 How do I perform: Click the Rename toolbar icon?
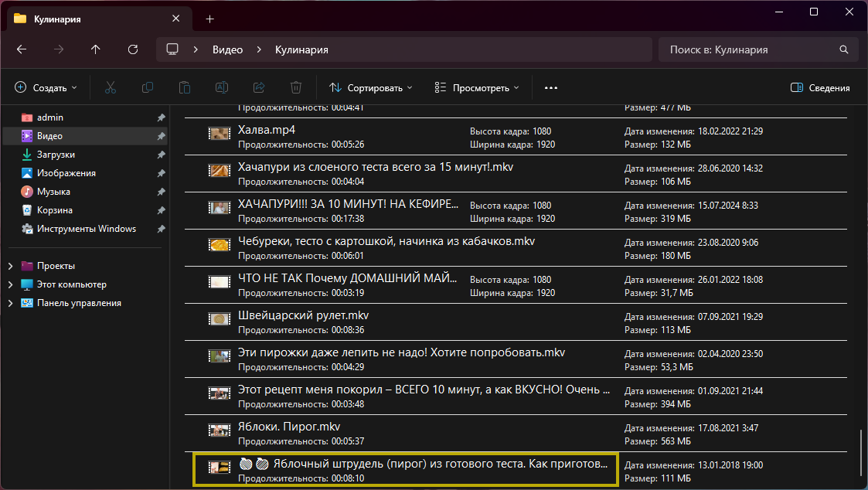222,88
